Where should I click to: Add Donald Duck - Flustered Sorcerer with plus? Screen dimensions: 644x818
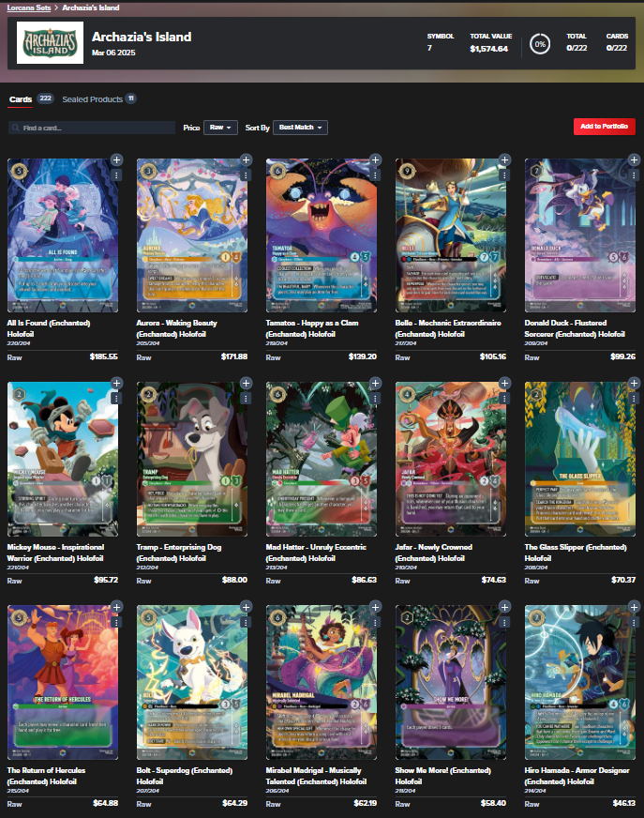634,159
